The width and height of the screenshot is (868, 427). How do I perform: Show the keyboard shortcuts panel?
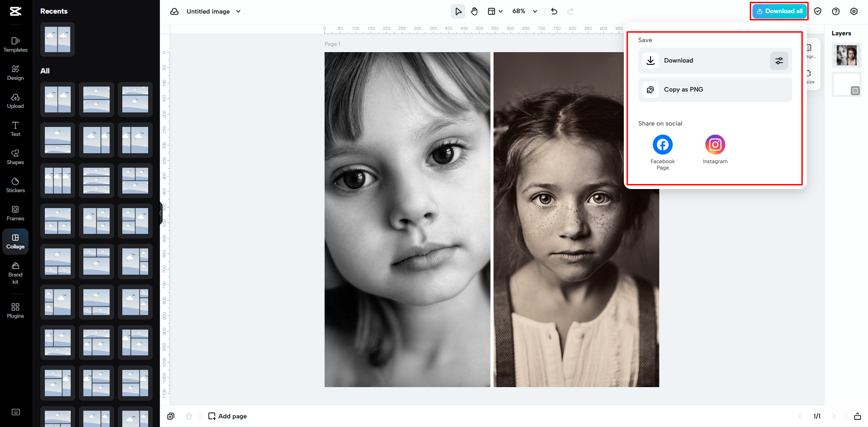[x=15, y=412]
